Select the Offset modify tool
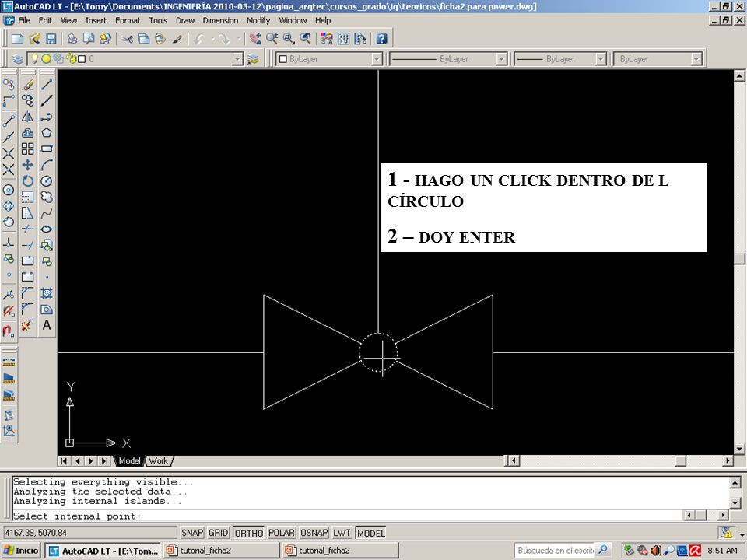This screenshot has width=747, height=560. click(x=28, y=133)
